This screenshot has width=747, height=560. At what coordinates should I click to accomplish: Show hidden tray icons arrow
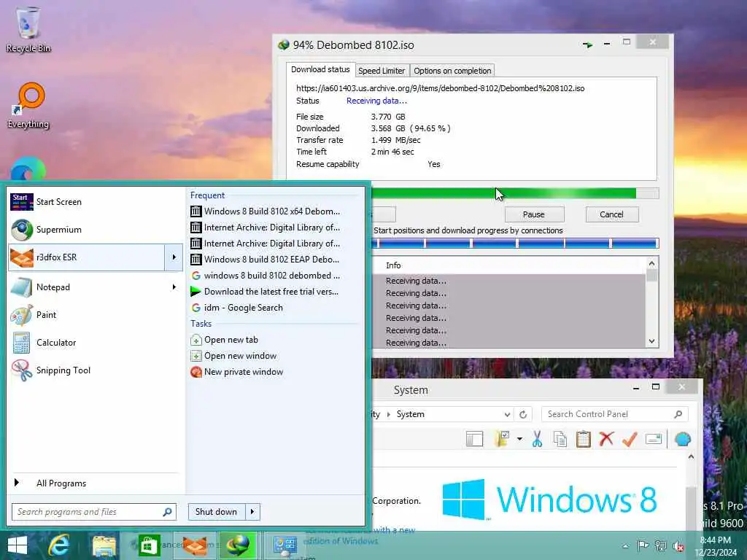click(x=625, y=546)
